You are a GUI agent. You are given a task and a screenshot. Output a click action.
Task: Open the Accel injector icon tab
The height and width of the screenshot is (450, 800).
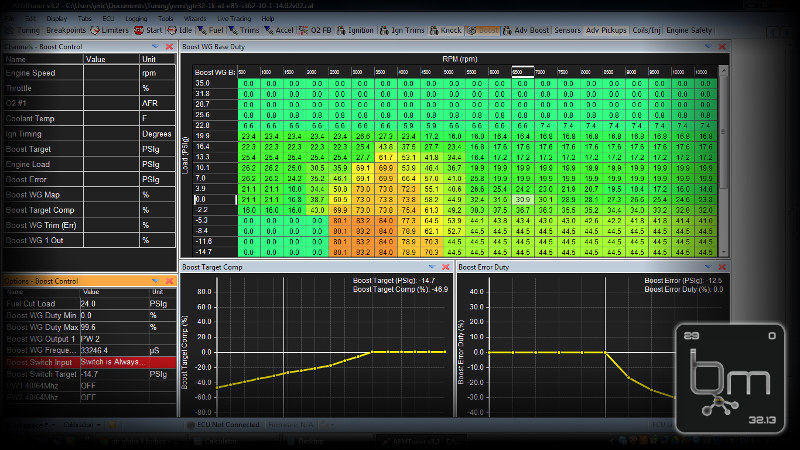[x=269, y=31]
